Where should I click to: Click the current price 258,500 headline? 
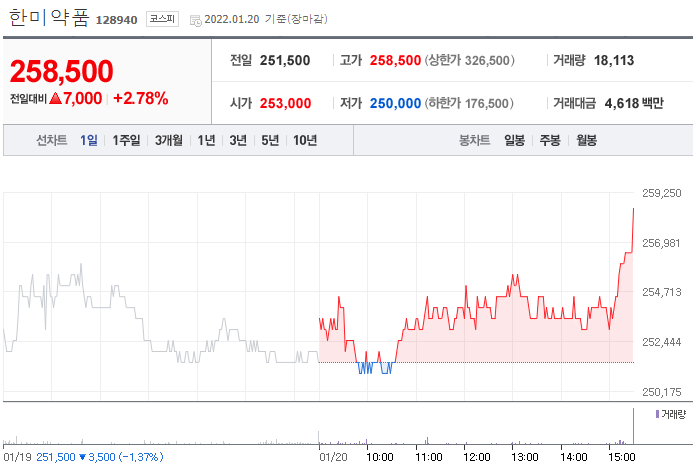click(x=61, y=71)
